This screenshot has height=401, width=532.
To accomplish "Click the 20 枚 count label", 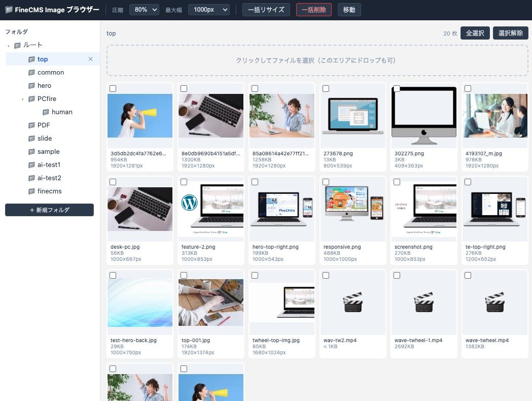I will (450, 34).
